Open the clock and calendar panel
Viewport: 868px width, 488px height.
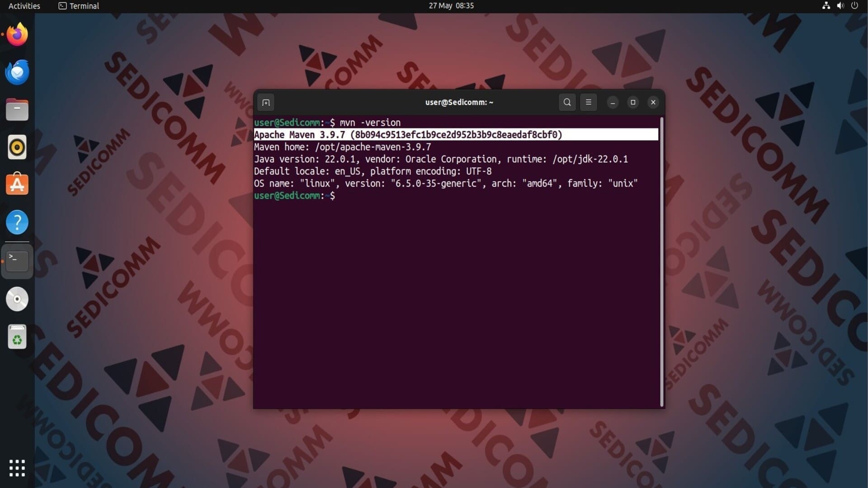(451, 6)
